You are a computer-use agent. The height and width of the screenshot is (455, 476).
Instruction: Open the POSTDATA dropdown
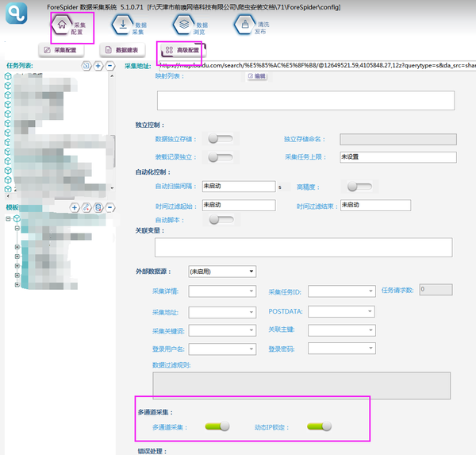coord(341,311)
